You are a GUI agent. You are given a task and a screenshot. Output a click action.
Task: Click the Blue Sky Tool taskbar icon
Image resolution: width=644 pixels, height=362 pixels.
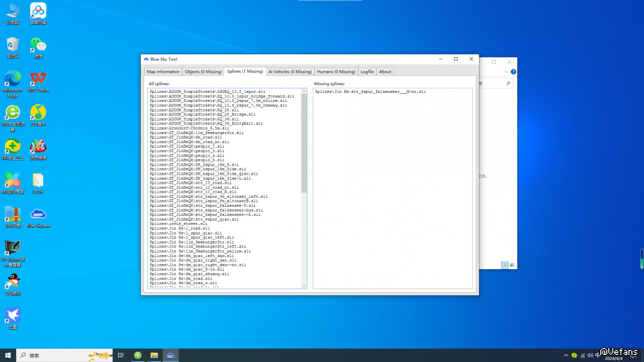(x=170, y=355)
